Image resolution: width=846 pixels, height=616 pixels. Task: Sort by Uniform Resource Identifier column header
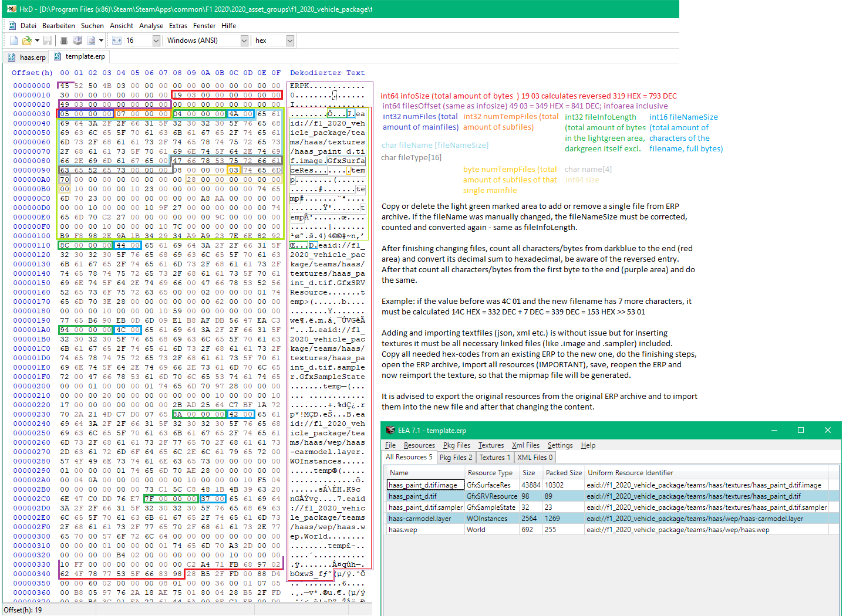click(707, 473)
